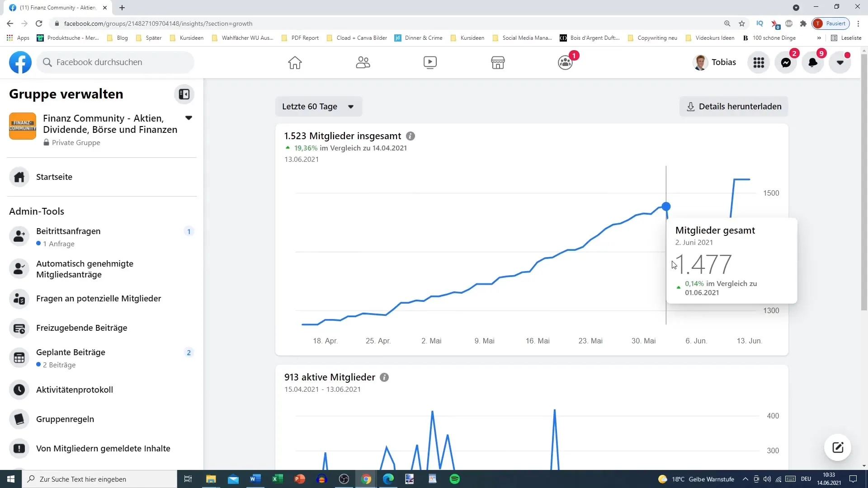Click the Details herunterladen button dropdown
This screenshot has height=488, width=868.
click(735, 106)
